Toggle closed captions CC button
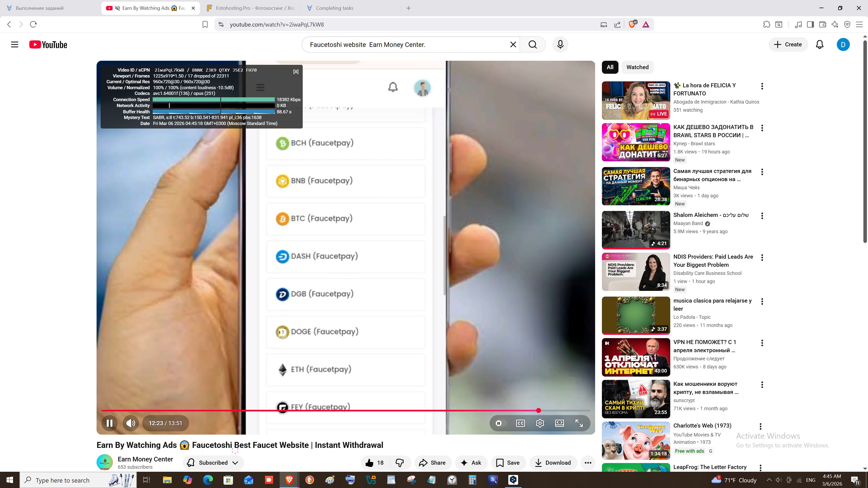Screen dimensions: 868x488 (x=520, y=423)
